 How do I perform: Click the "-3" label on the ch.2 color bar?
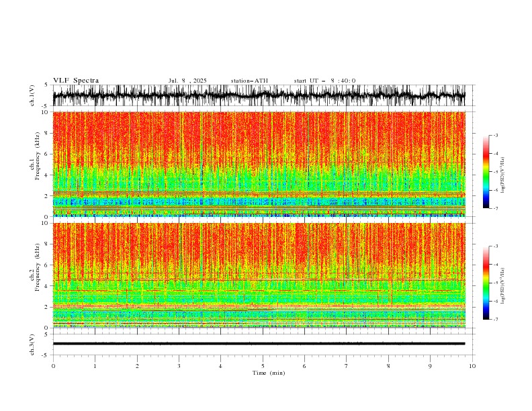coord(495,246)
